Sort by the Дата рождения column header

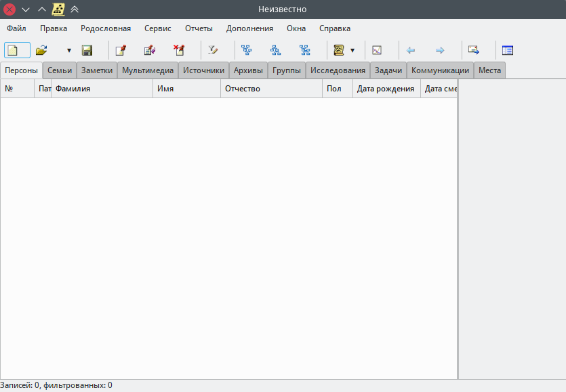click(386, 89)
